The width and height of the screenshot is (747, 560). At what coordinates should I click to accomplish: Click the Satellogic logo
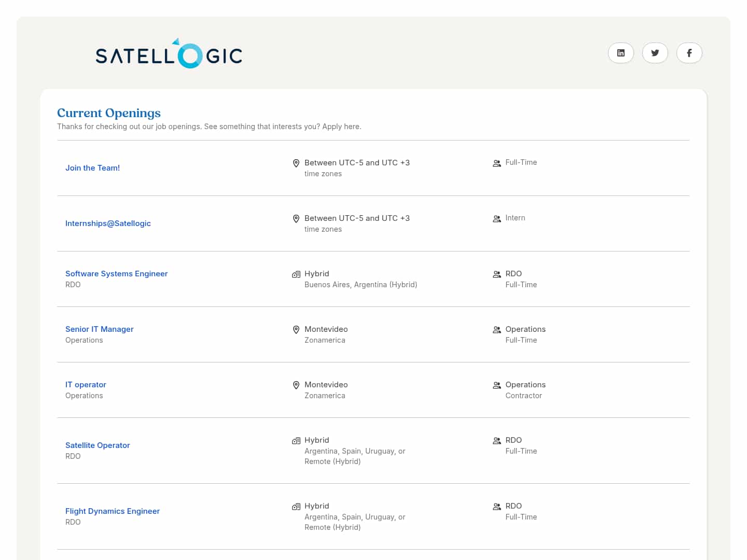pos(169,54)
